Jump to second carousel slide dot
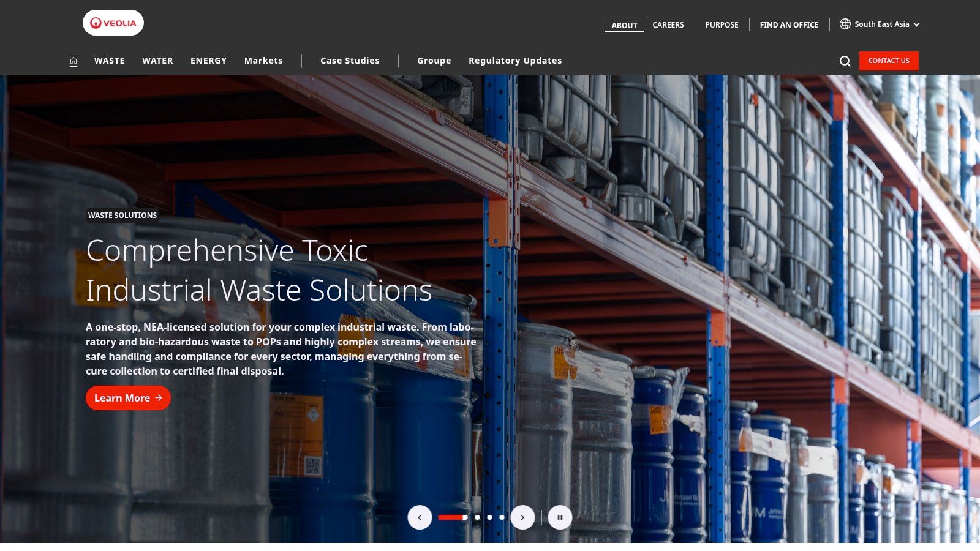The height and width of the screenshot is (551, 980). coord(477,517)
